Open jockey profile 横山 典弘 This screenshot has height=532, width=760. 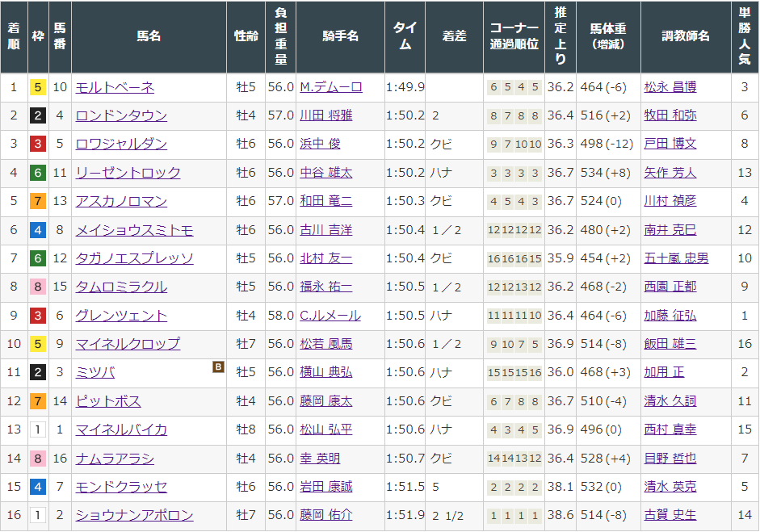click(325, 373)
